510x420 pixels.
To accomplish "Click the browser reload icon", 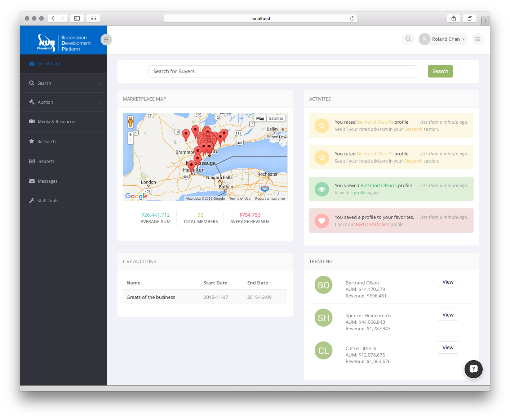I will 352,18.
